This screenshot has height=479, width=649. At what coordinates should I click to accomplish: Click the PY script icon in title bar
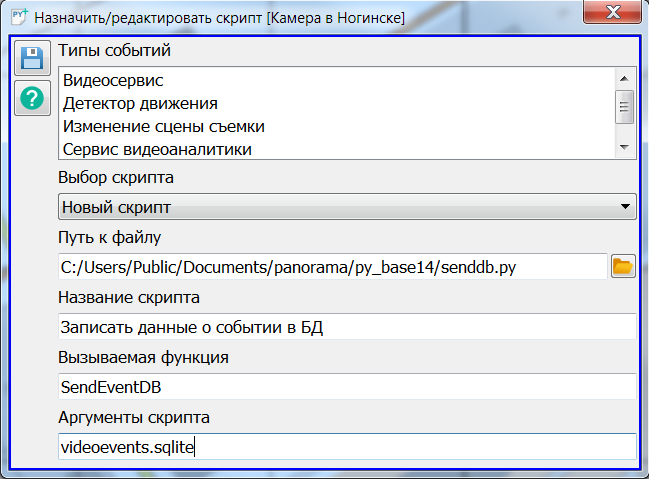pyautogui.click(x=19, y=17)
